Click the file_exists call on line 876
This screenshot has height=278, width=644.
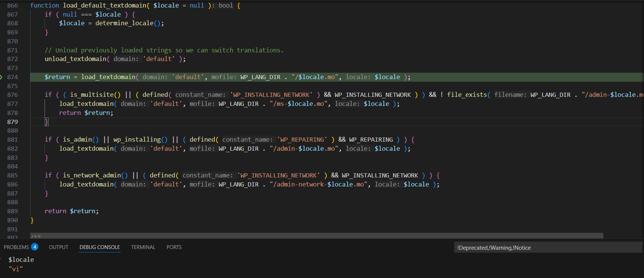click(467, 95)
